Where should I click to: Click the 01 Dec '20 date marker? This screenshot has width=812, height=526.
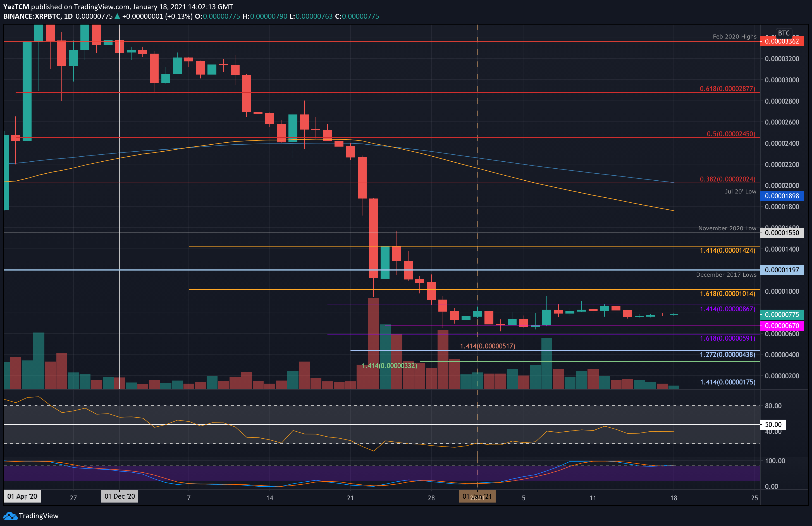[120, 496]
